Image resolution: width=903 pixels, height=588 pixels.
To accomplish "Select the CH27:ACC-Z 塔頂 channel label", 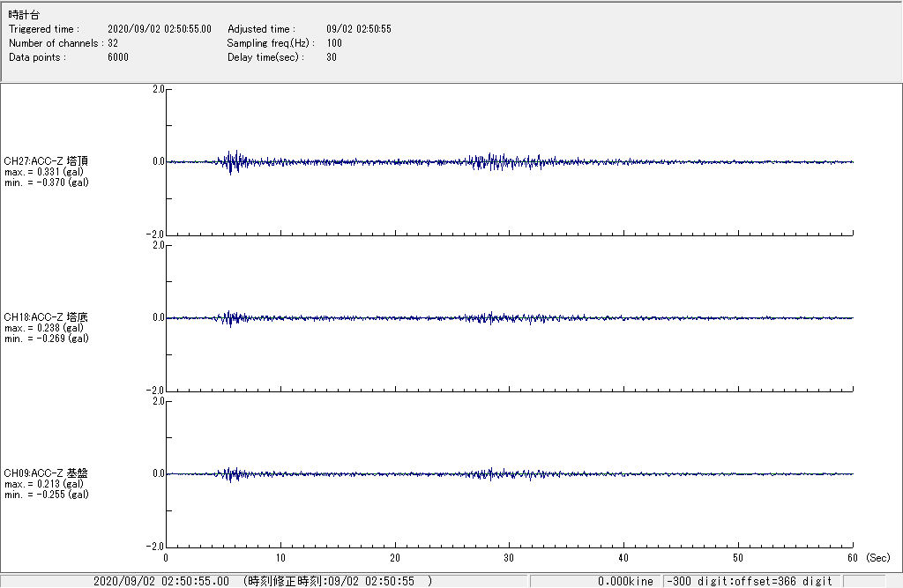I will tap(46, 161).
